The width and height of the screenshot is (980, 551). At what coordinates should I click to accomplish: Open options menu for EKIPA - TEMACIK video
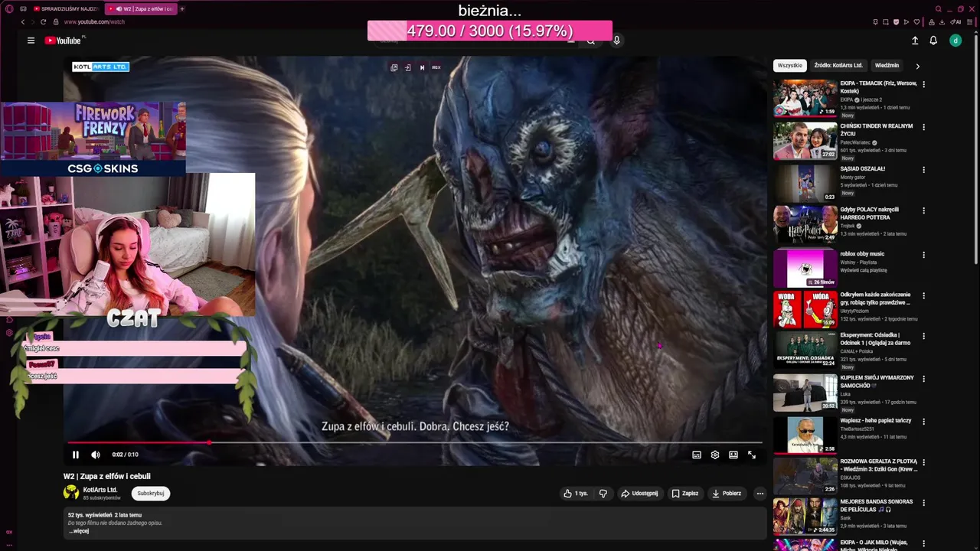pyautogui.click(x=923, y=84)
